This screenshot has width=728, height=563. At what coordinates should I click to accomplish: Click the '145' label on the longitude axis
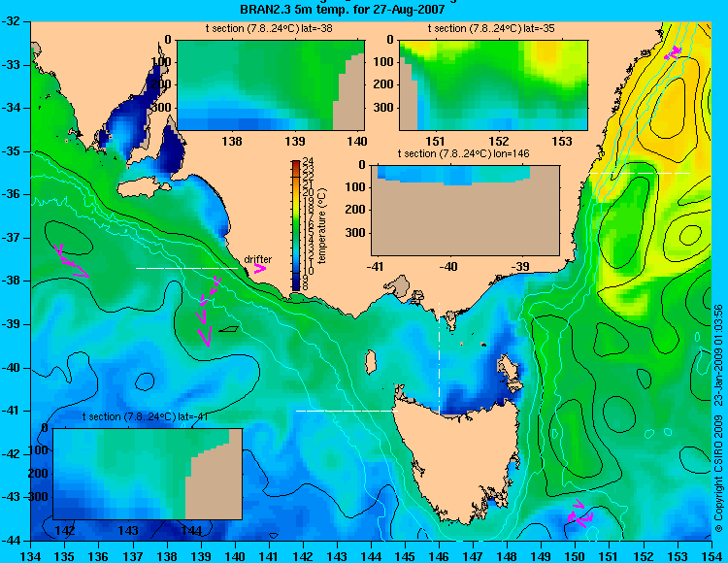405,556
